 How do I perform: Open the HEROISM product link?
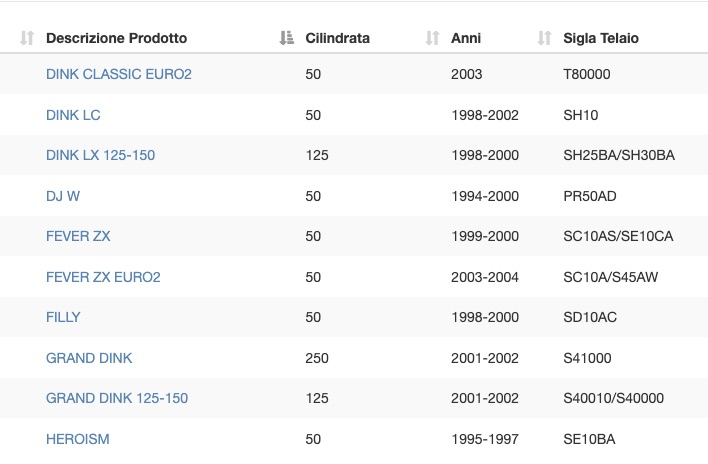point(78,439)
